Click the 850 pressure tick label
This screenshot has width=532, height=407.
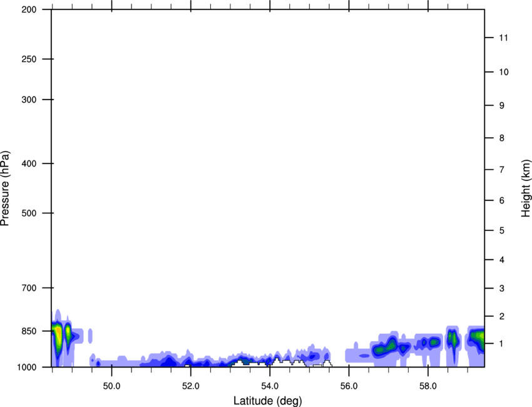pos(29,331)
